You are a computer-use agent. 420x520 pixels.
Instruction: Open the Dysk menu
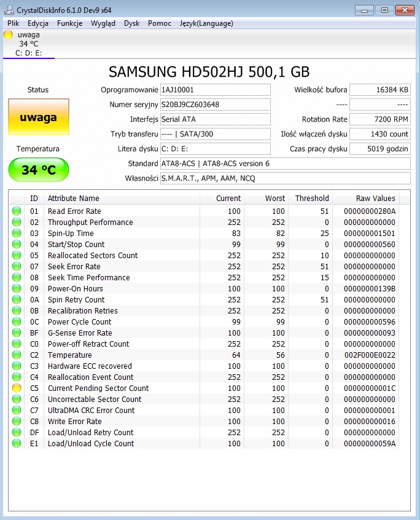[131, 23]
